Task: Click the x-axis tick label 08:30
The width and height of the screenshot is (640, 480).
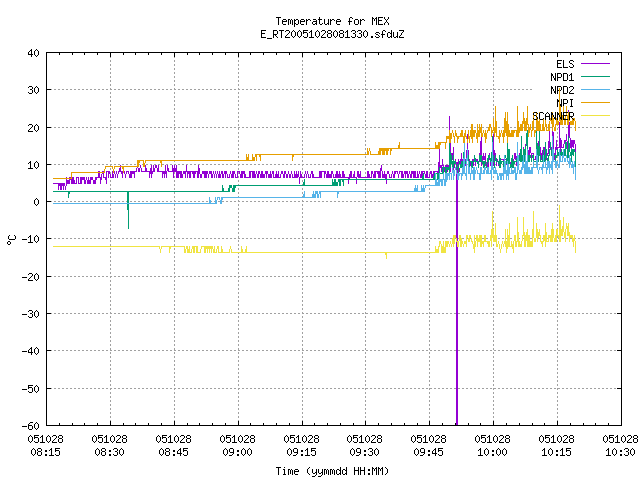Action: pos(110,452)
